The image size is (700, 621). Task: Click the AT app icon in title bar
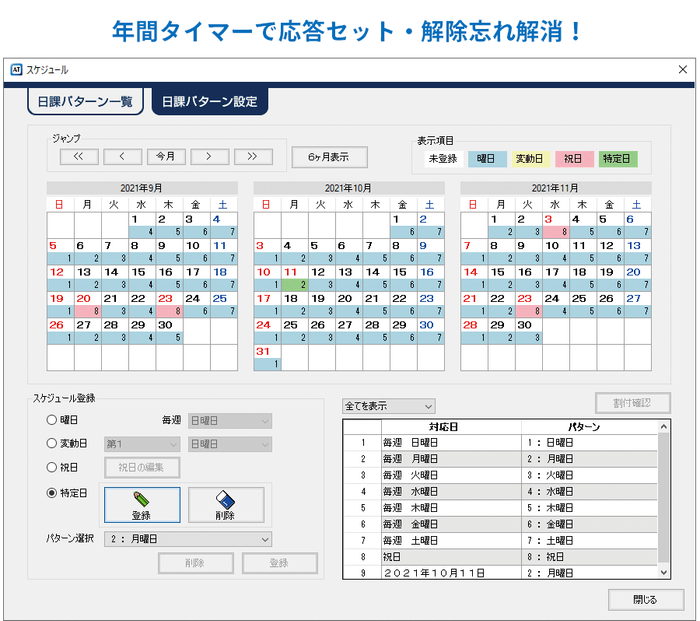point(16,70)
